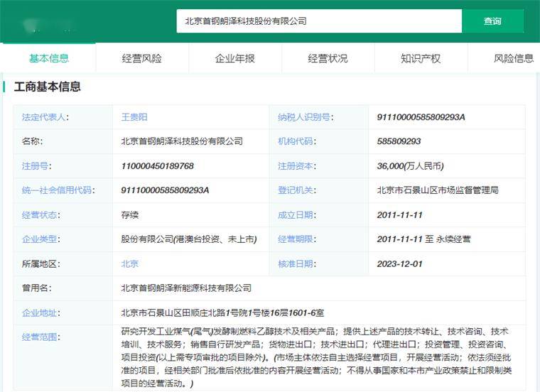Click the 成立日期 label
The width and height of the screenshot is (540, 392).
point(297,214)
